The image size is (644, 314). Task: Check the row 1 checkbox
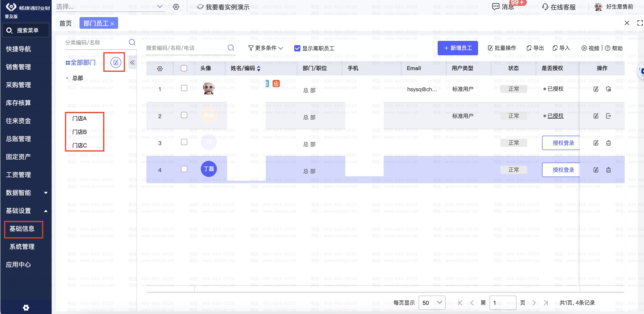pyautogui.click(x=184, y=88)
